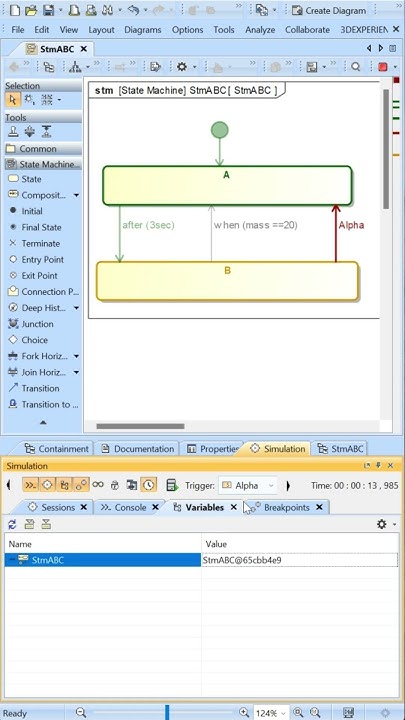Click the Print Preview toolbar icon
The width and height of the screenshot is (405, 720).
pyautogui.click(x=91, y=10)
